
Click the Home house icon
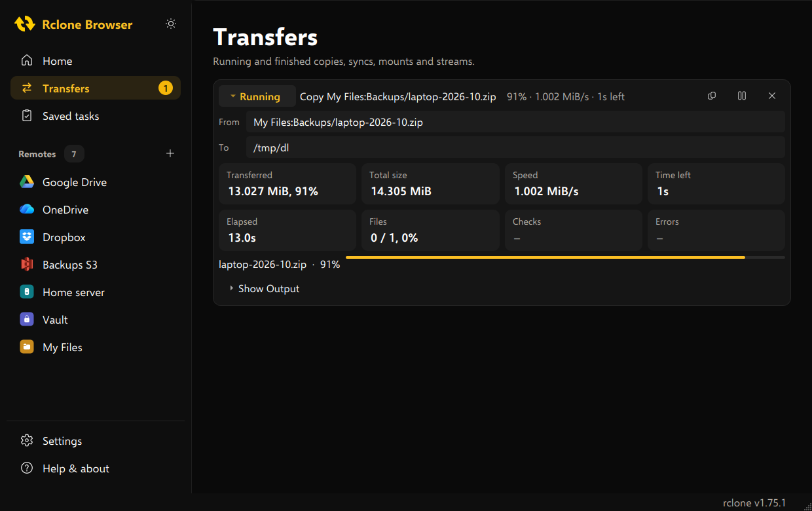point(27,61)
